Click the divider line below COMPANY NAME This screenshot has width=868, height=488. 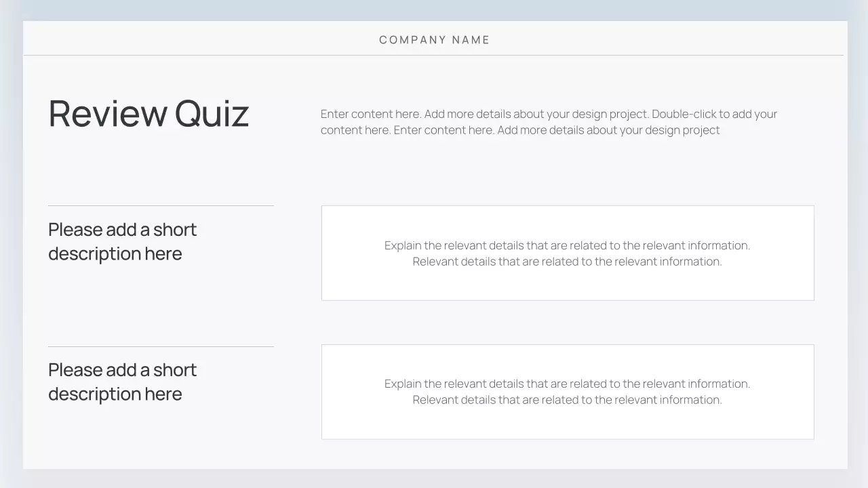point(434,55)
